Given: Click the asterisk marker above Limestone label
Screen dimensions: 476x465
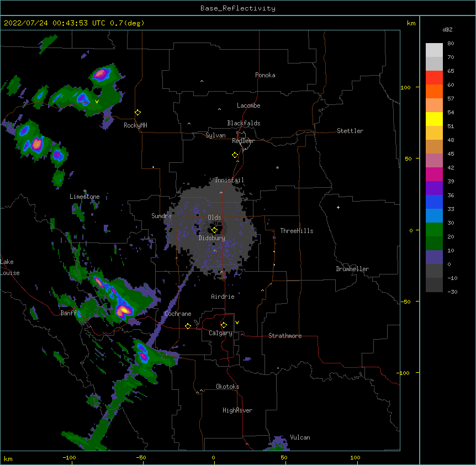Looking at the screenshot, I should 85,191.
